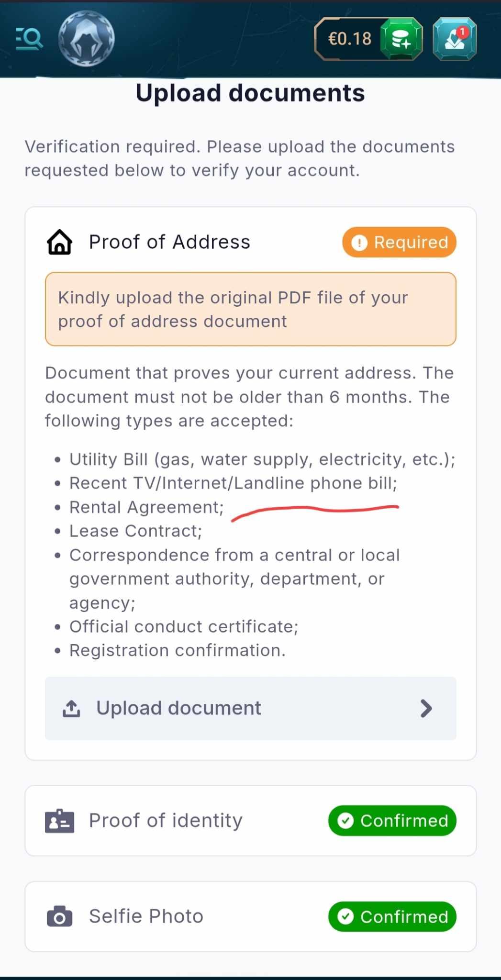Open the search menu icon
Viewport: 501px width, 980px height.
click(x=29, y=39)
